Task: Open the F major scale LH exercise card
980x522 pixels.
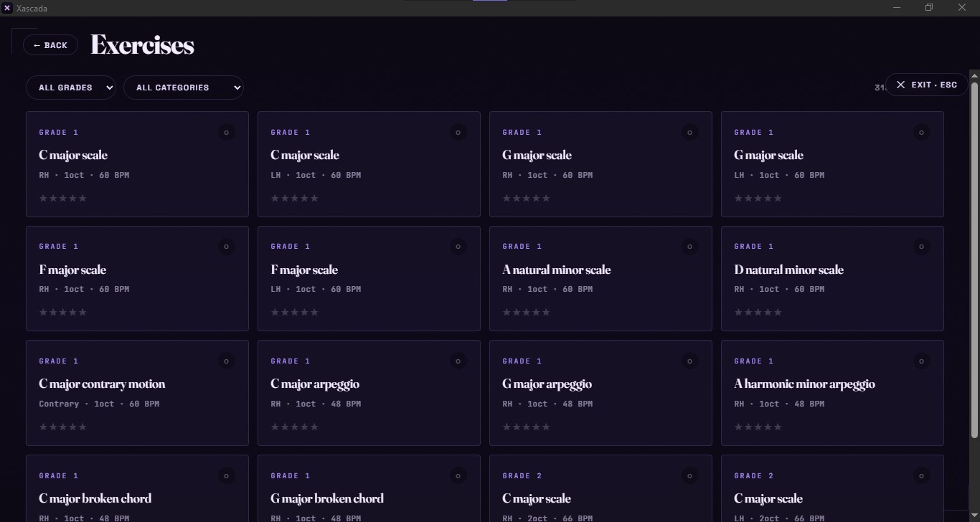Action: point(369,279)
